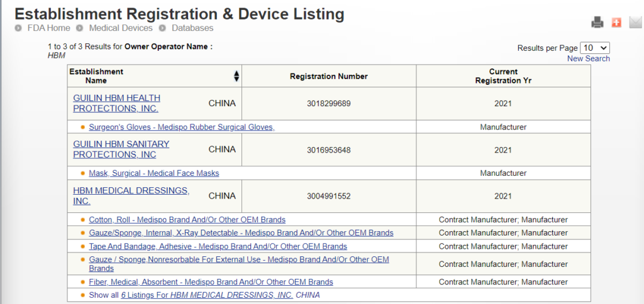Screen dimensions: 644x304
Task: Open Tape And Bandage, Adhesive listing
Action: (218, 247)
